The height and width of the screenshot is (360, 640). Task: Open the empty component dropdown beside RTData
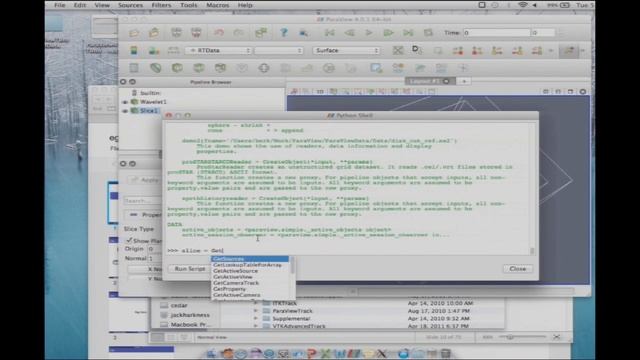[x=278, y=51]
